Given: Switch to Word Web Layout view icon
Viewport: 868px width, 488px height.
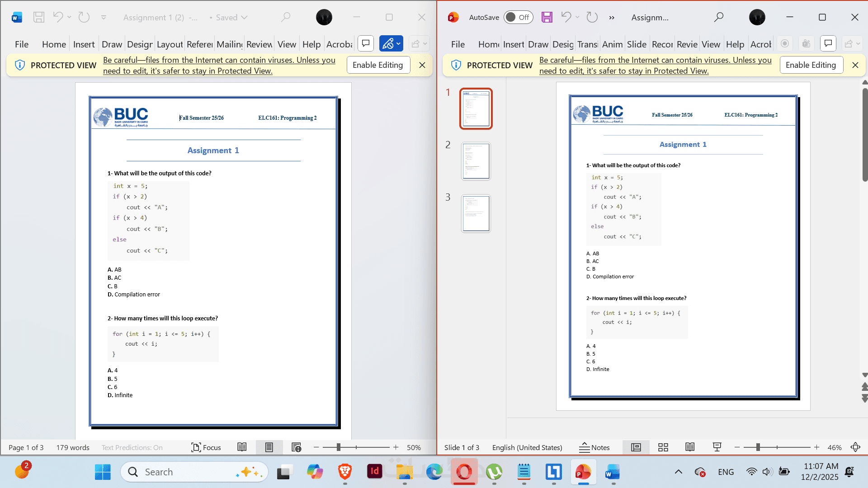Looking at the screenshot, I should click(296, 447).
